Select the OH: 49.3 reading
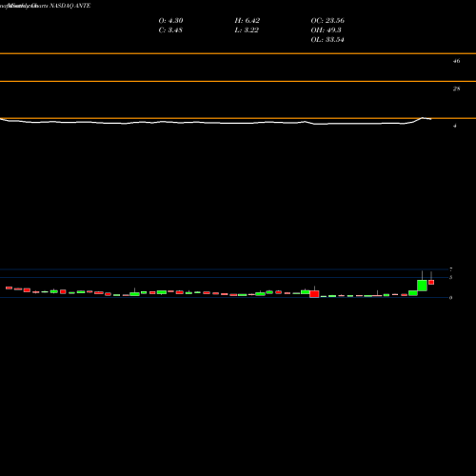 click(326, 30)
